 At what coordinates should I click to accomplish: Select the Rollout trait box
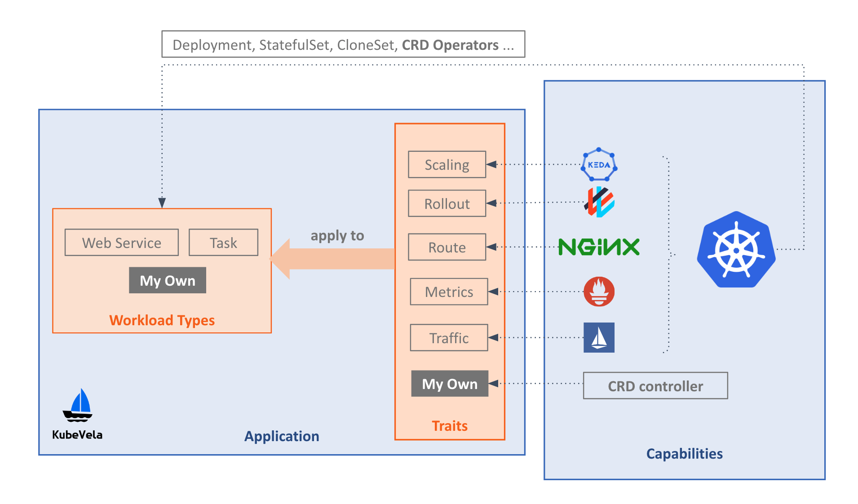point(447,203)
